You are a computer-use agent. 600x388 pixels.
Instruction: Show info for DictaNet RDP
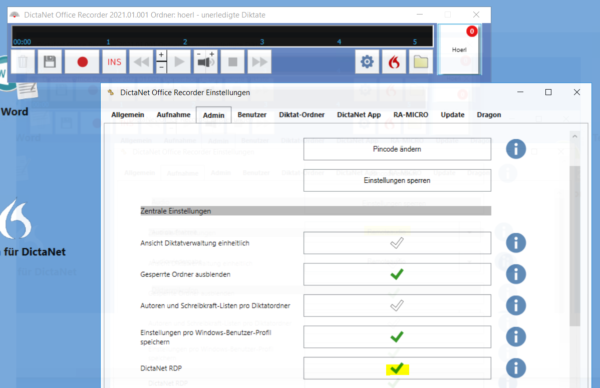pyautogui.click(x=515, y=368)
